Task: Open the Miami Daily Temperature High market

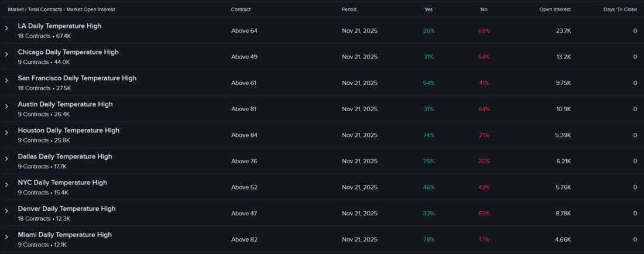Action: [64, 235]
